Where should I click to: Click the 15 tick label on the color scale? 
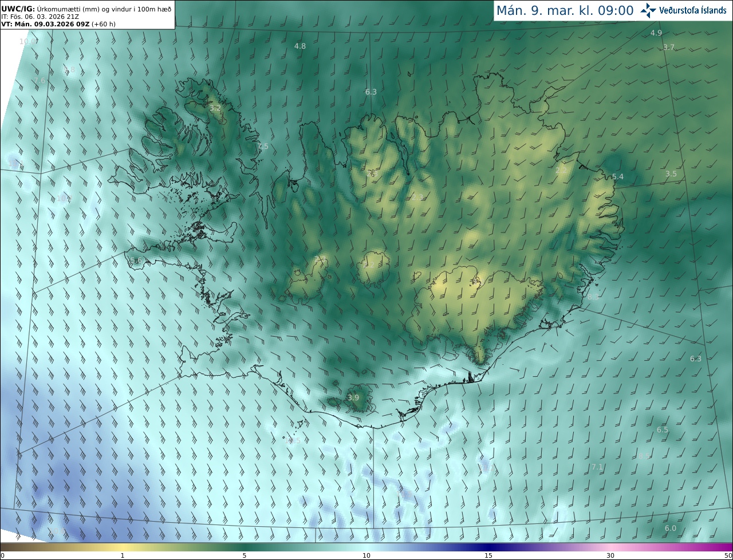(x=488, y=555)
